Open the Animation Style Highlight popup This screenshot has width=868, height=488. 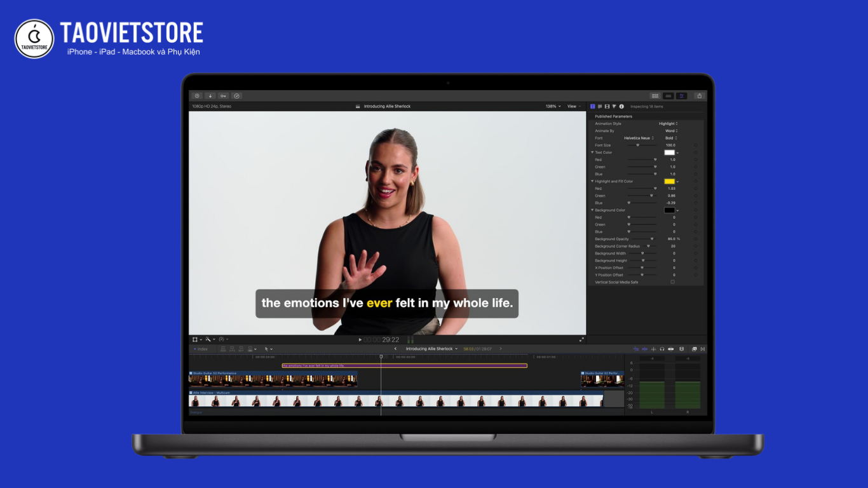pyautogui.click(x=668, y=124)
